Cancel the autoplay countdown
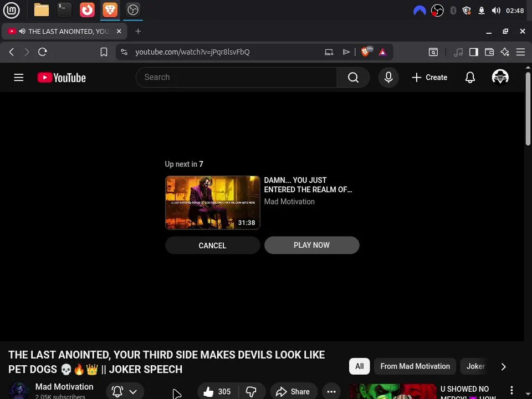 click(x=212, y=245)
